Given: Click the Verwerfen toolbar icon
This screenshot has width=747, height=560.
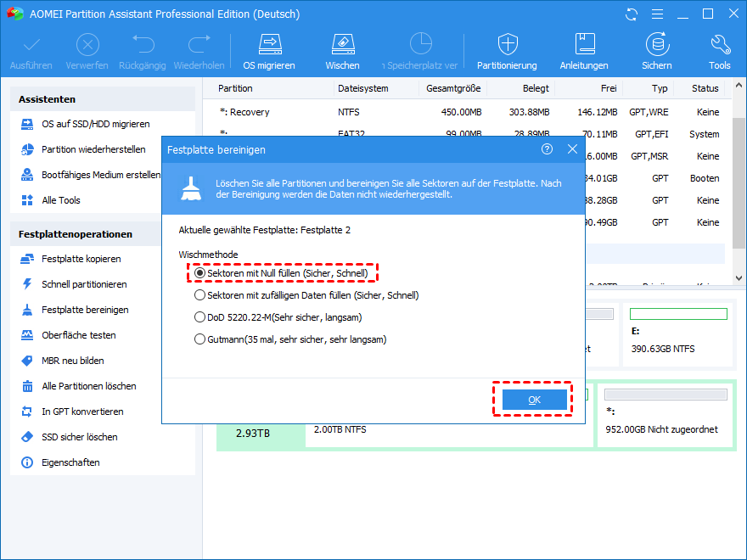Looking at the screenshot, I should click(x=87, y=46).
